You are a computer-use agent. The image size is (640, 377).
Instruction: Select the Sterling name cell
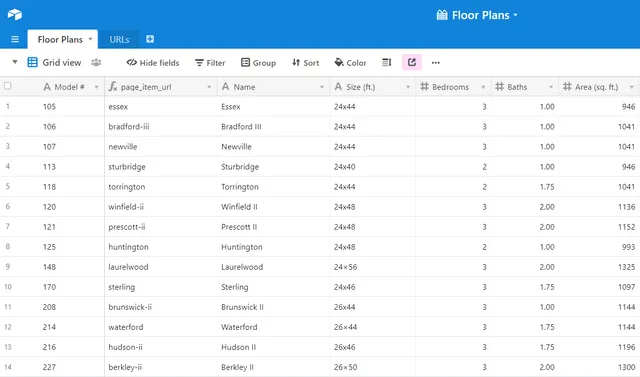coord(273,287)
